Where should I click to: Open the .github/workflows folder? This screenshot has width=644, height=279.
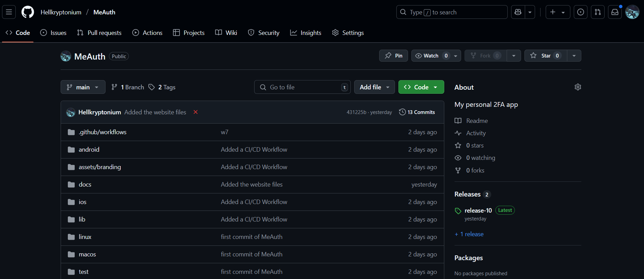[x=102, y=132]
